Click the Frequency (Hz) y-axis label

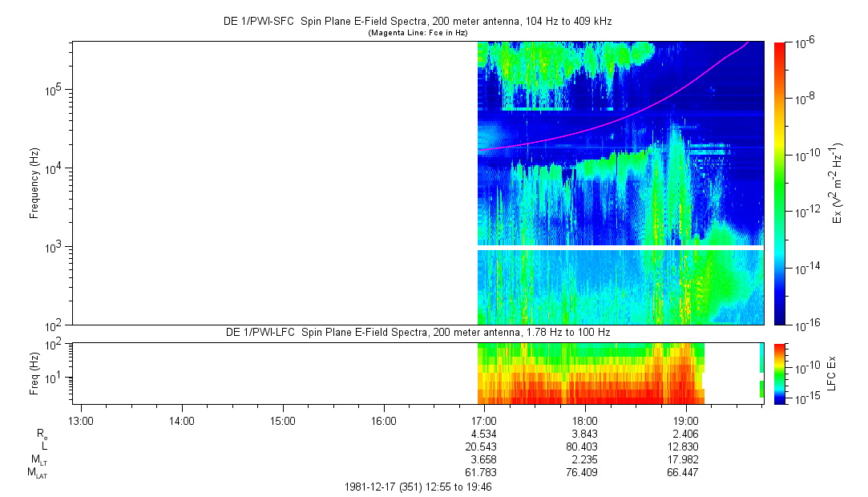[34, 183]
